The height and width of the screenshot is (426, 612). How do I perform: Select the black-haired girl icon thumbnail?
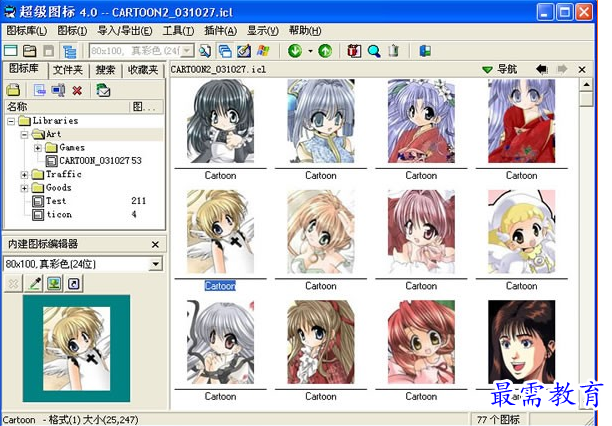[x=221, y=121]
